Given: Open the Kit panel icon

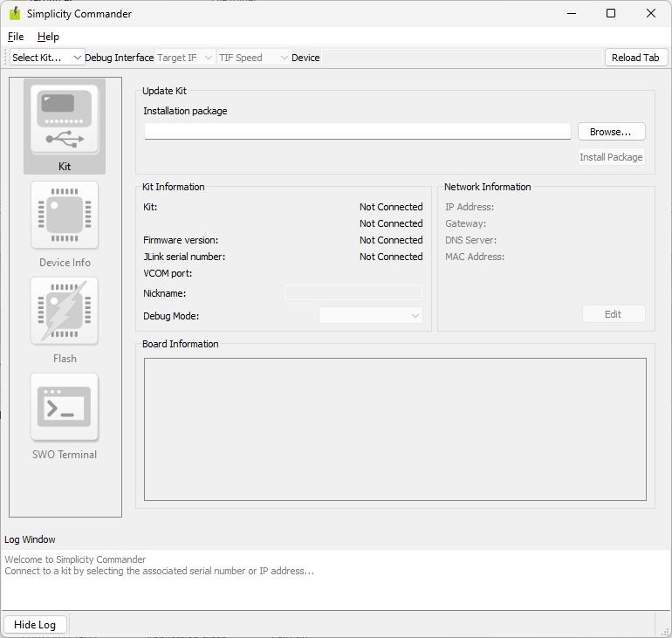Looking at the screenshot, I should (65, 120).
